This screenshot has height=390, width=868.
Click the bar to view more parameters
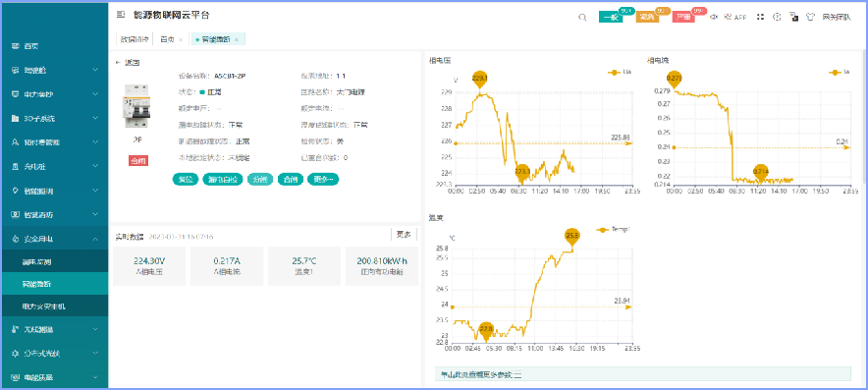(x=643, y=375)
